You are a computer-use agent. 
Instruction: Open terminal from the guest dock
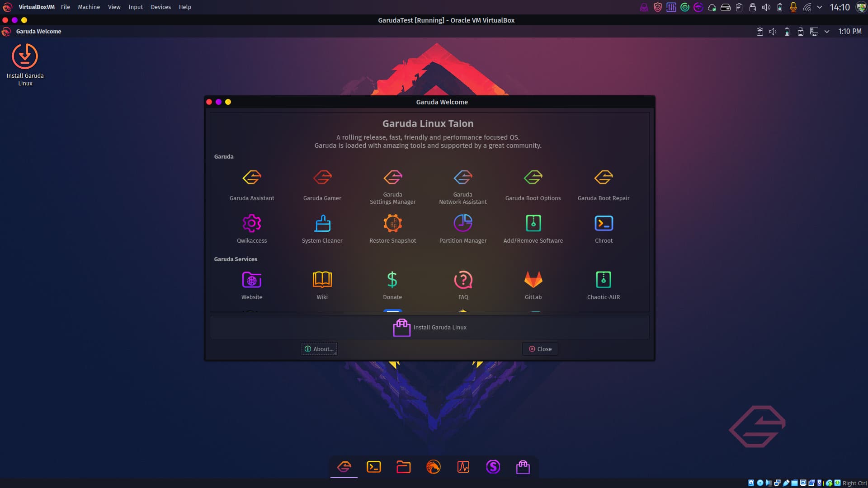[374, 467]
